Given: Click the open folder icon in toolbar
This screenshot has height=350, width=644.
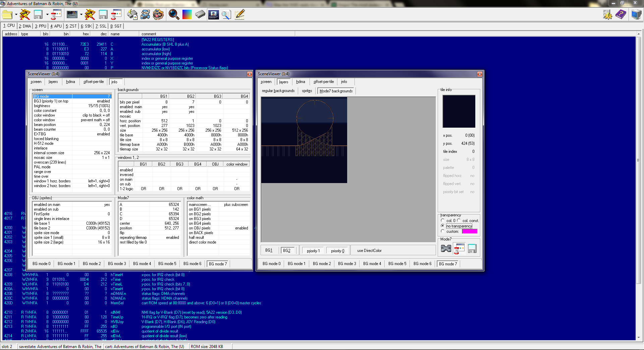Looking at the screenshot, I should tap(7, 14).
